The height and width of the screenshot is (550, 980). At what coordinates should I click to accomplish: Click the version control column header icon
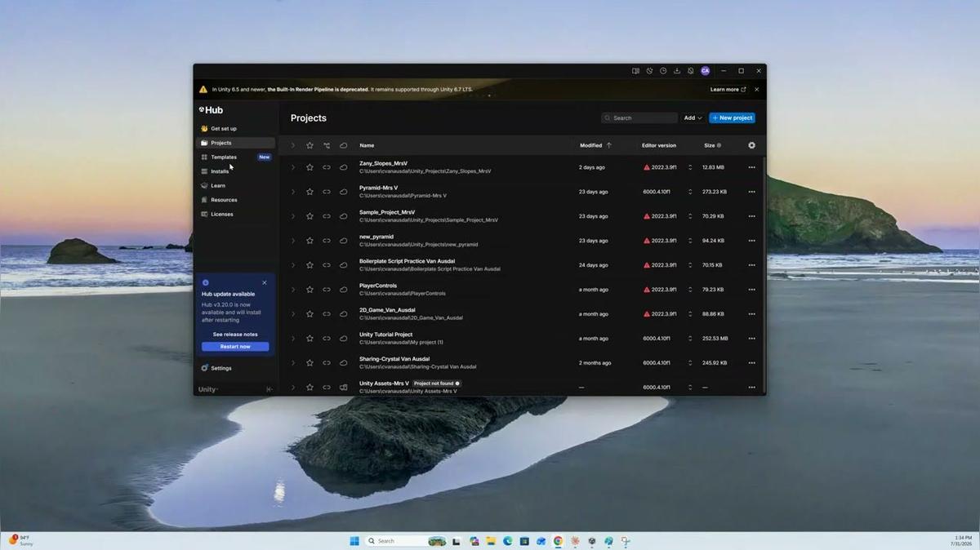pyautogui.click(x=327, y=145)
